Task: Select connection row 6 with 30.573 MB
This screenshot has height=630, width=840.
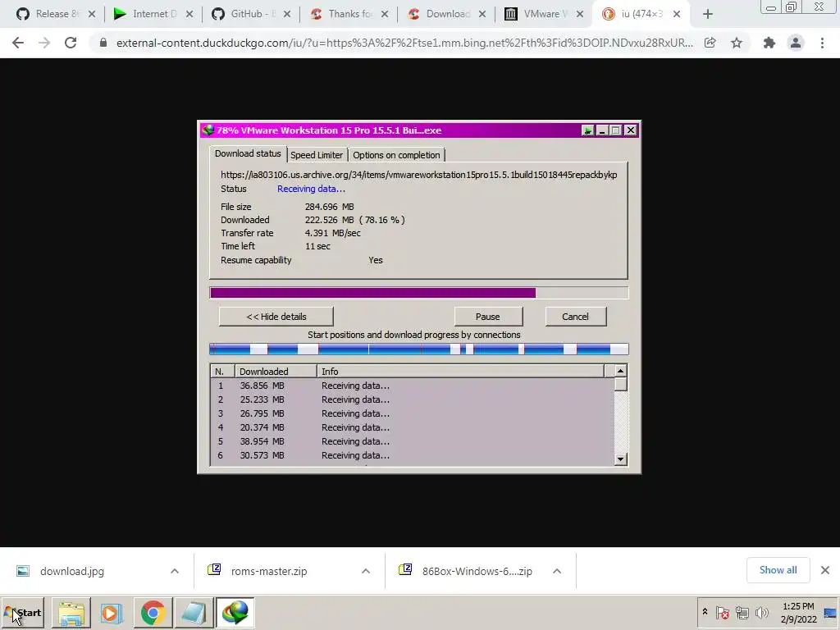Action: [x=412, y=455]
